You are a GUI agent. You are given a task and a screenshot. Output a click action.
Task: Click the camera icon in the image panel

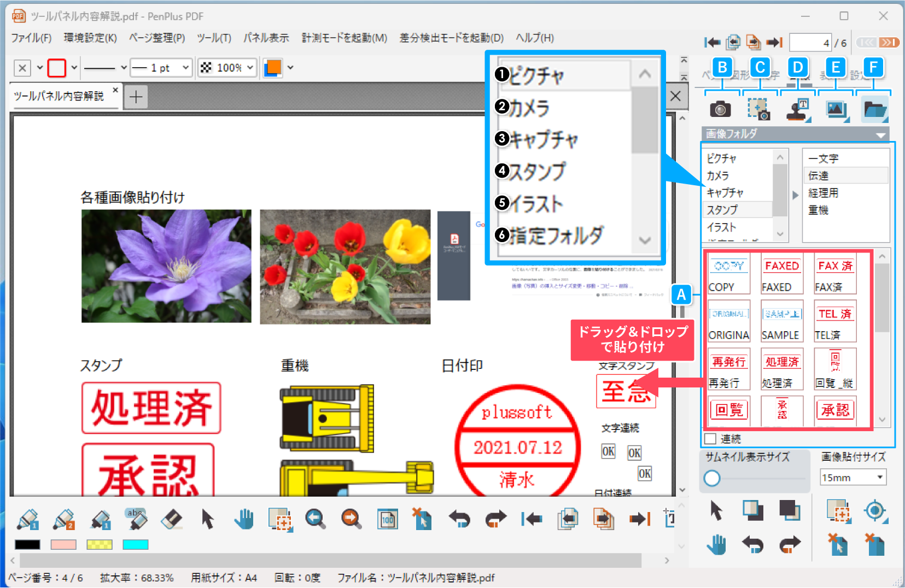click(720, 109)
